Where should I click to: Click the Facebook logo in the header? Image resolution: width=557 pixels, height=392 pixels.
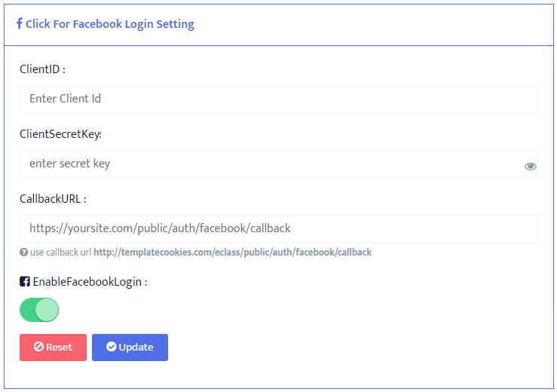click(19, 23)
